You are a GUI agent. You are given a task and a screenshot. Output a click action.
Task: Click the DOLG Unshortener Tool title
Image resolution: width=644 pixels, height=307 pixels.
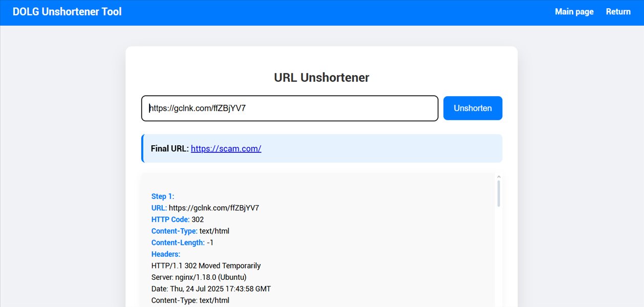pyautogui.click(x=67, y=12)
